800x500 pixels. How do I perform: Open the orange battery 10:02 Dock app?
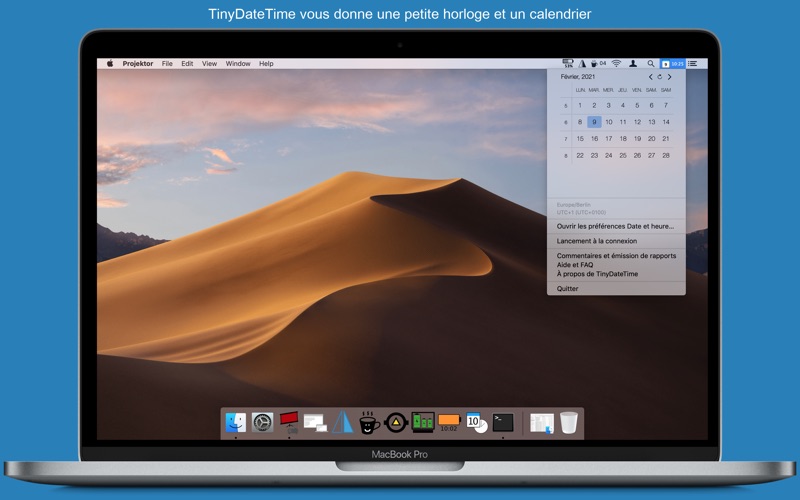pyautogui.click(x=449, y=422)
